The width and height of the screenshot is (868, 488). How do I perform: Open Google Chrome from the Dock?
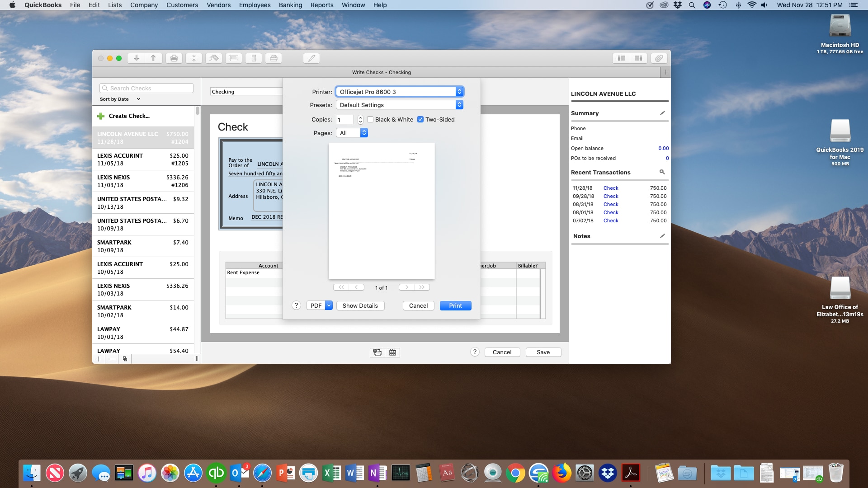[515, 473]
